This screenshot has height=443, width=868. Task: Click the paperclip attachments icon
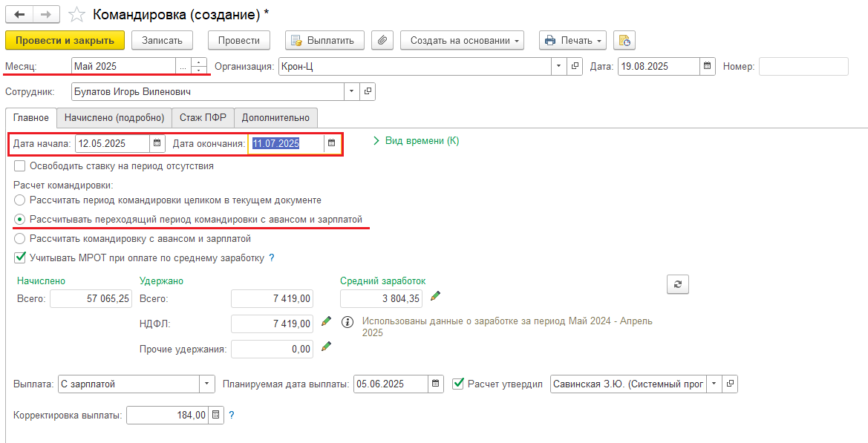tap(381, 40)
